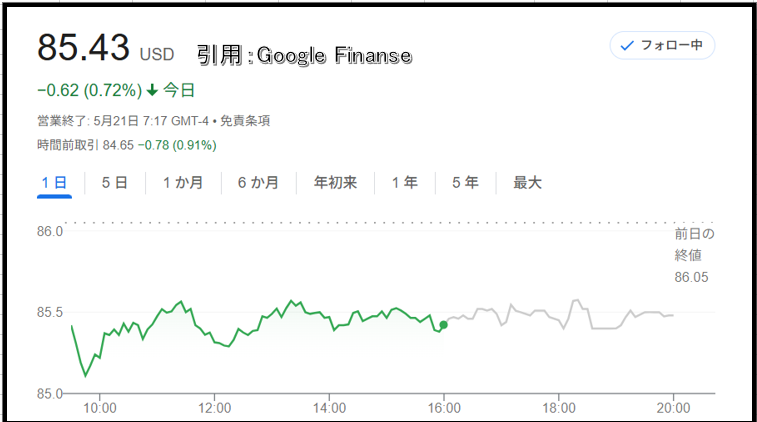
Task: Open the 1年 chart range
Action: click(x=405, y=183)
